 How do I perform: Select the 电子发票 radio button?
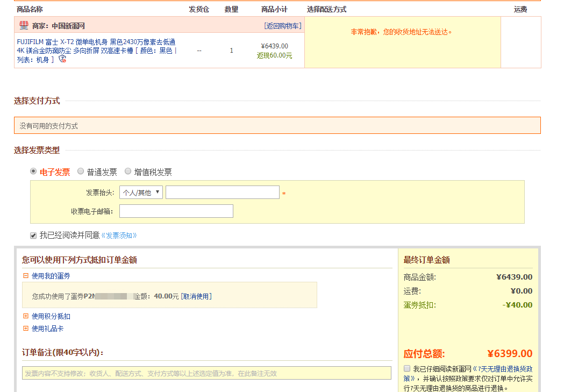[33, 172]
